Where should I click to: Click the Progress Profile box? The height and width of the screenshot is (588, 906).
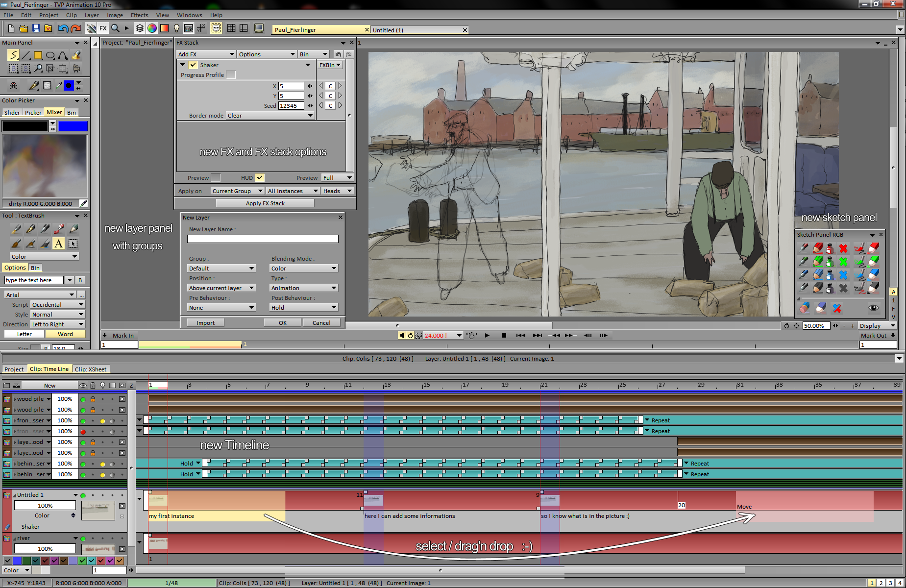click(x=231, y=74)
